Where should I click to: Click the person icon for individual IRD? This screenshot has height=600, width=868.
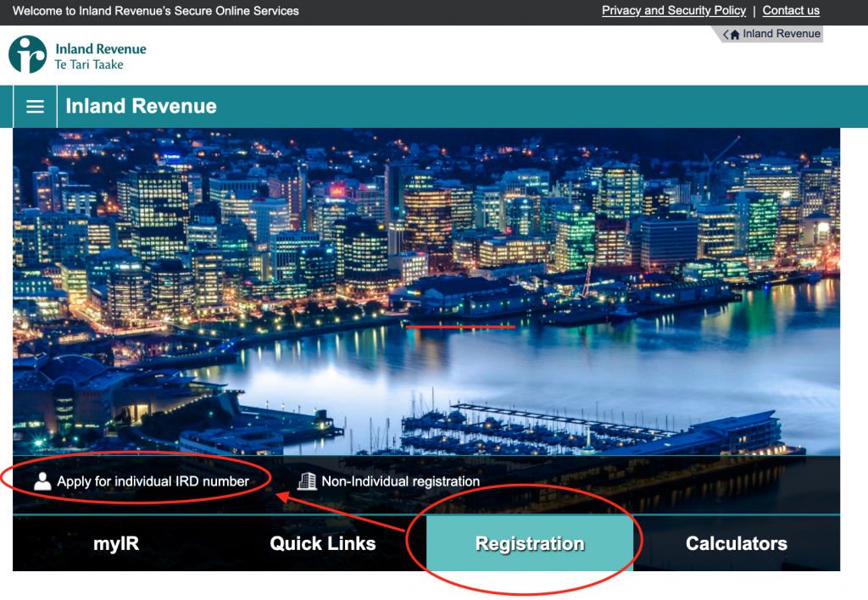pyautogui.click(x=42, y=481)
